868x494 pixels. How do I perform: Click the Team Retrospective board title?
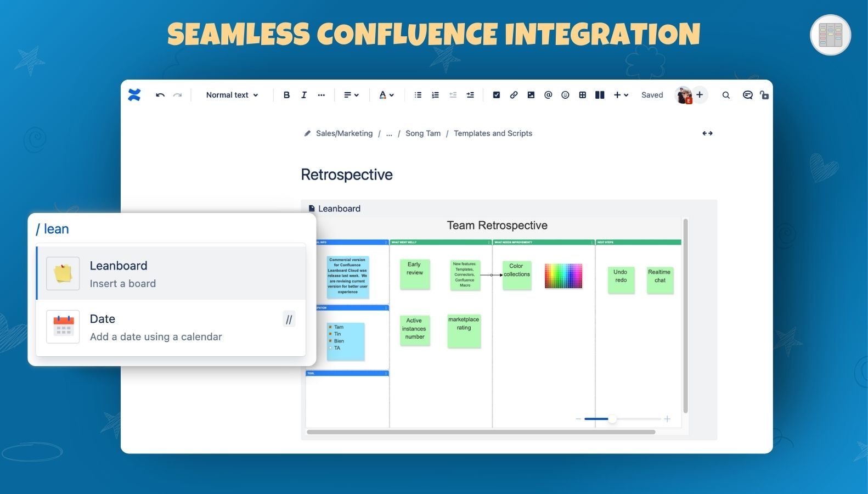pyautogui.click(x=497, y=226)
